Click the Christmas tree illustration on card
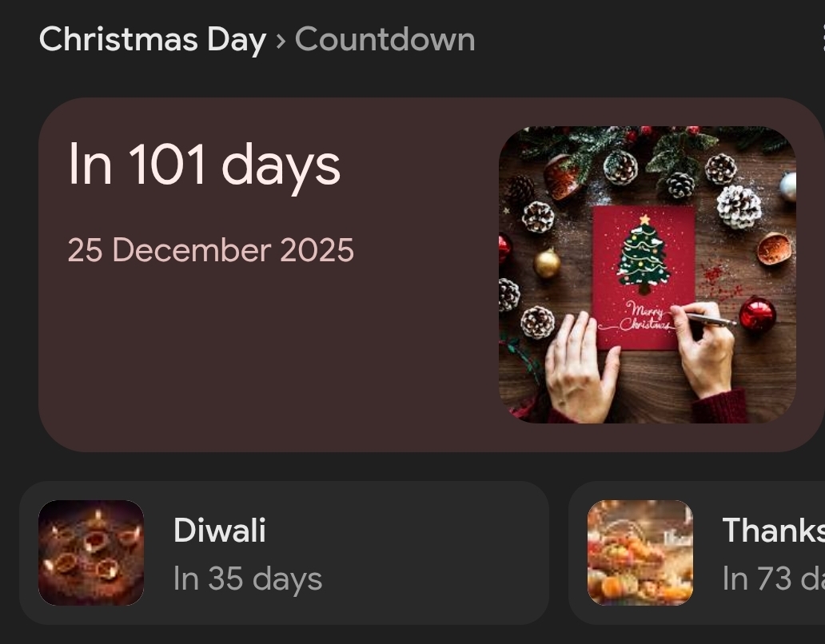The height and width of the screenshot is (644, 825). 644,254
